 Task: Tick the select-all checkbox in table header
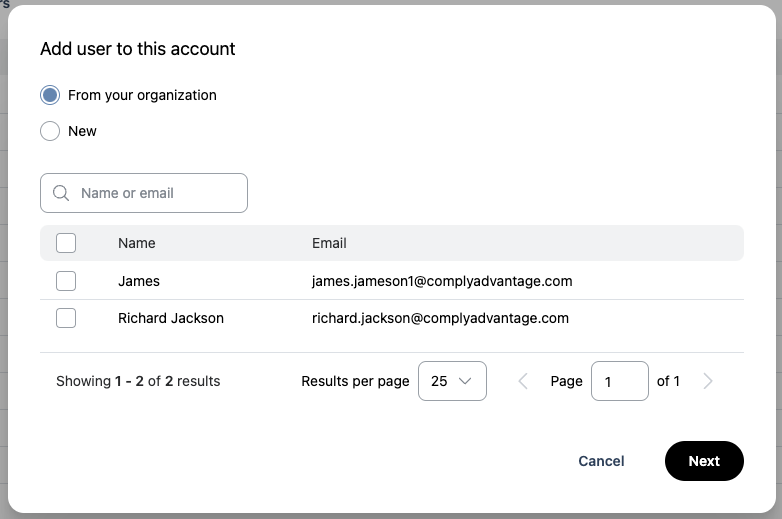pyautogui.click(x=66, y=243)
